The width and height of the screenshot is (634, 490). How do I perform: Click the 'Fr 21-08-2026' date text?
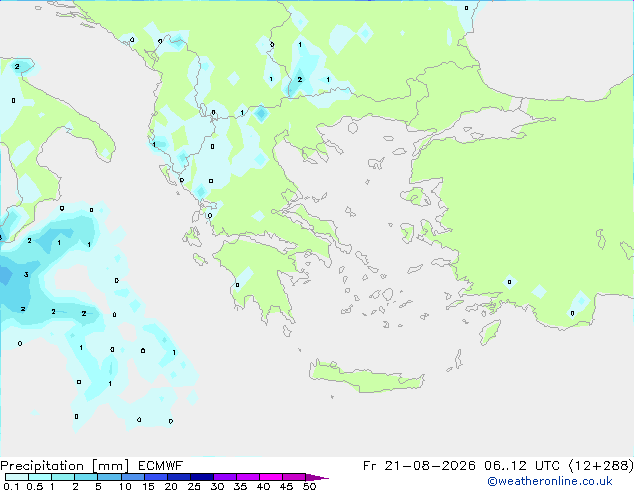[x=419, y=466]
